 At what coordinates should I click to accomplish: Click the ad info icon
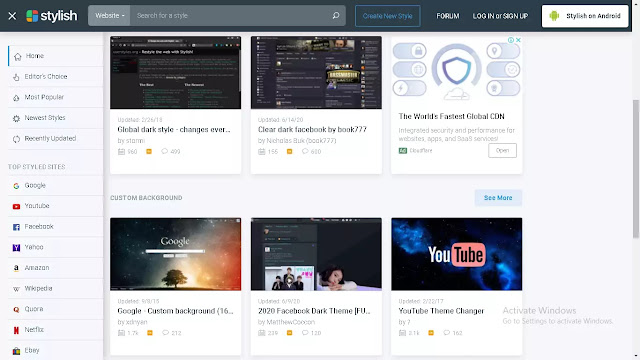tap(511, 40)
